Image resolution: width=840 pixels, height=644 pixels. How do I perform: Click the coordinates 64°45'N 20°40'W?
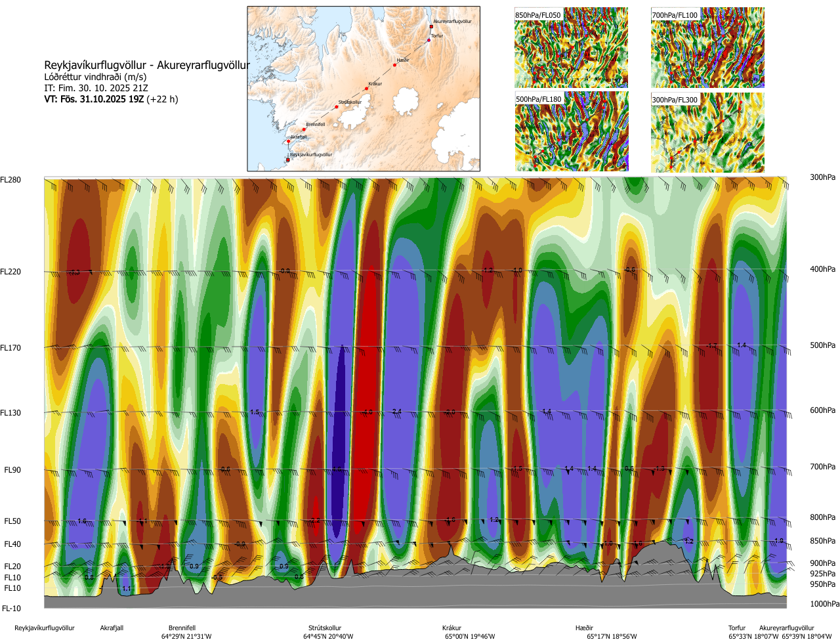coord(328,637)
